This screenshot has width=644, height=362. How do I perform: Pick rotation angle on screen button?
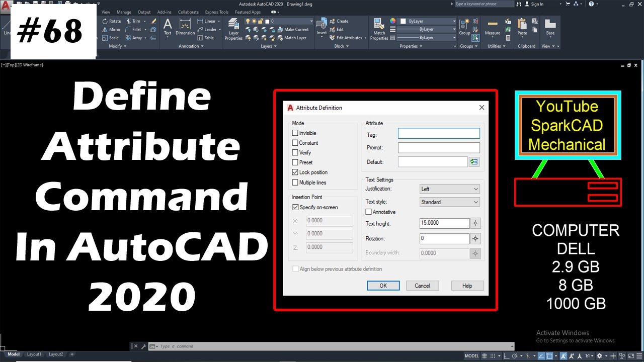(475, 238)
